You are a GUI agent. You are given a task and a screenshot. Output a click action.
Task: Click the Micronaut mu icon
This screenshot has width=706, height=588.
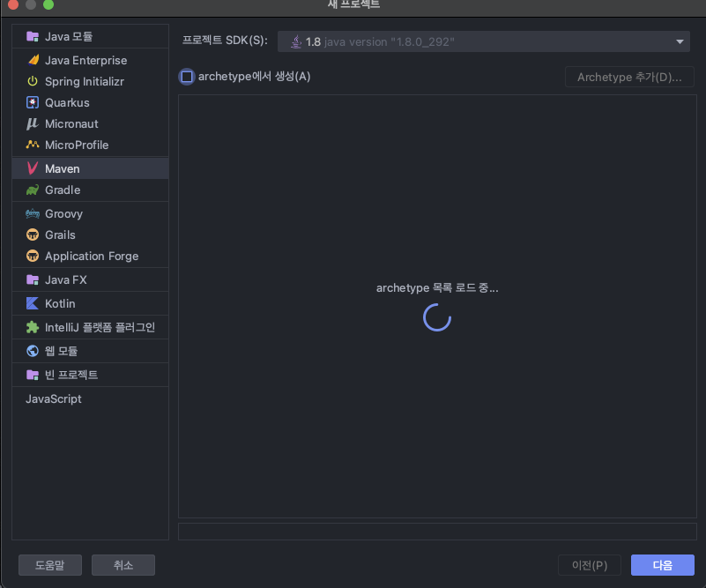[33, 123]
